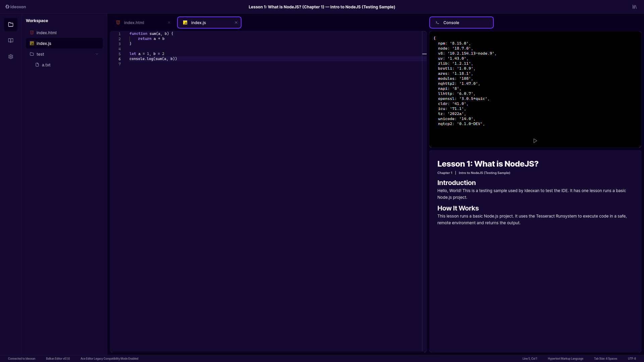Open the Tab Size: 4 Spaces selector

coord(606,358)
